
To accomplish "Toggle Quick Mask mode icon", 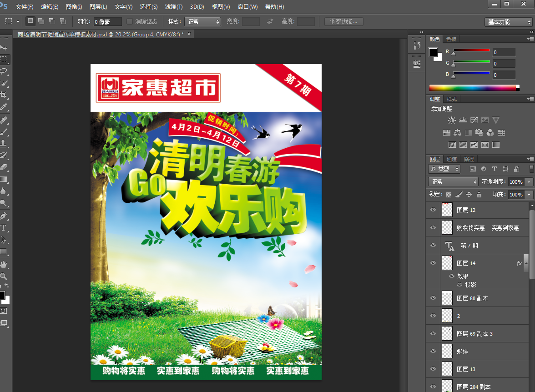I will pos(4,311).
